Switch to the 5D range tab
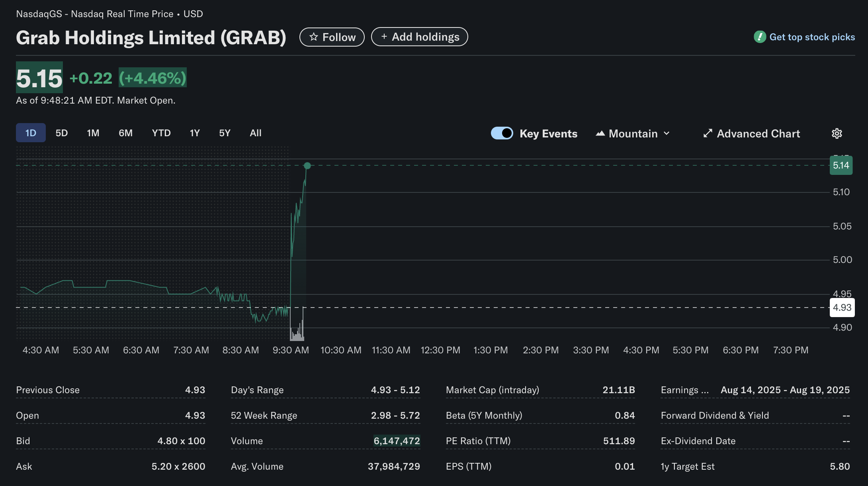This screenshot has height=486, width=868. pyautogui.click(x=61, y=133)
